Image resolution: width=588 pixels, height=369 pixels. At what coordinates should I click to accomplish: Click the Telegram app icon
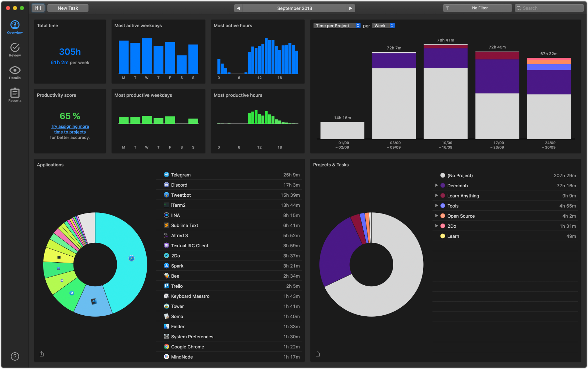167,175
